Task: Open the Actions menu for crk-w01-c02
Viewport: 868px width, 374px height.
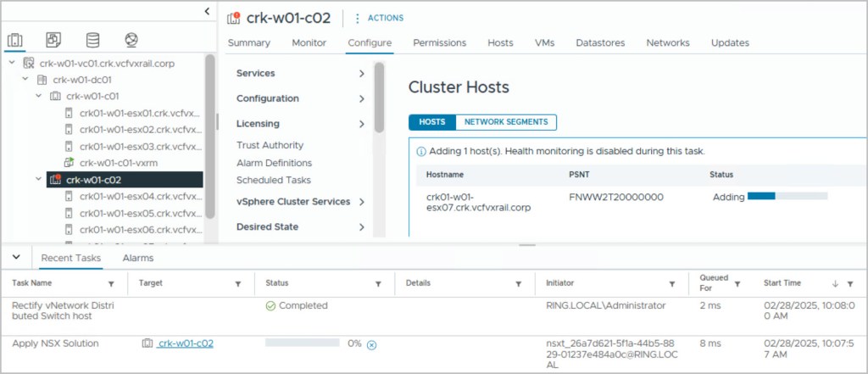Action: point(379,18)
